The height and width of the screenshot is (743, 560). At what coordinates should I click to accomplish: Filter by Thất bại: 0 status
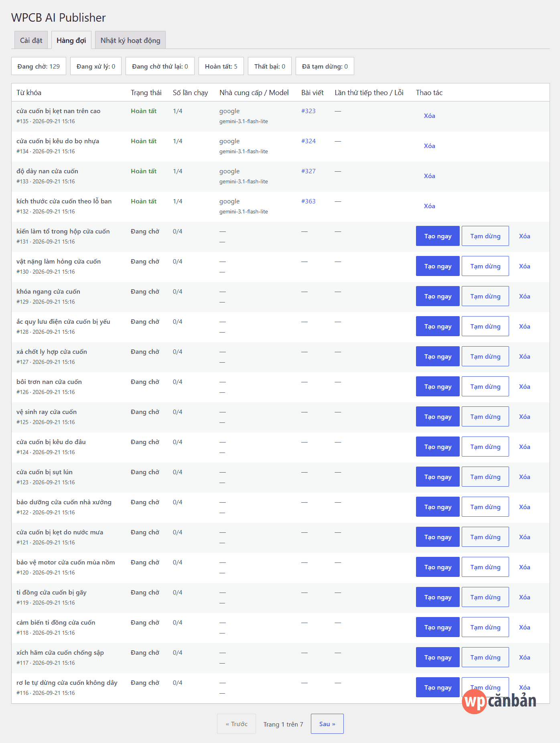(x=270, y=66)
